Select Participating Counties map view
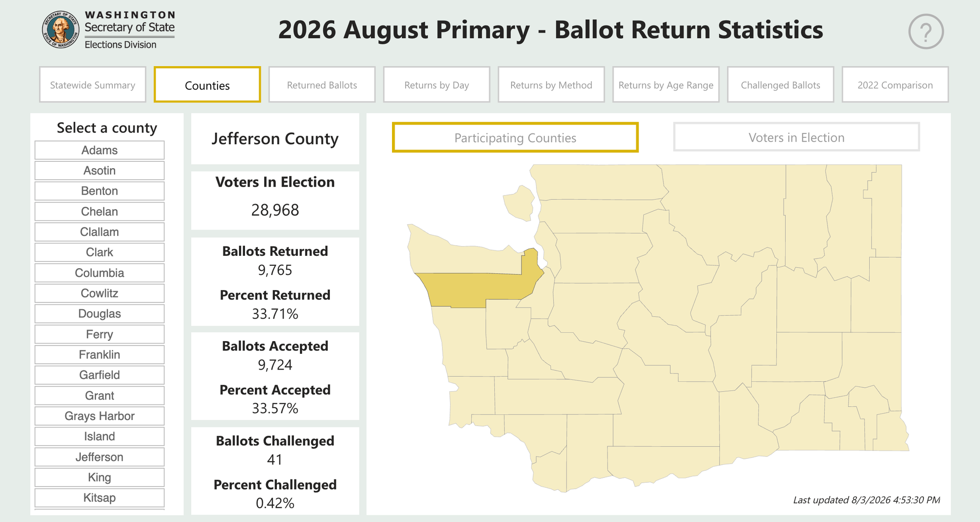 [515, 137]
